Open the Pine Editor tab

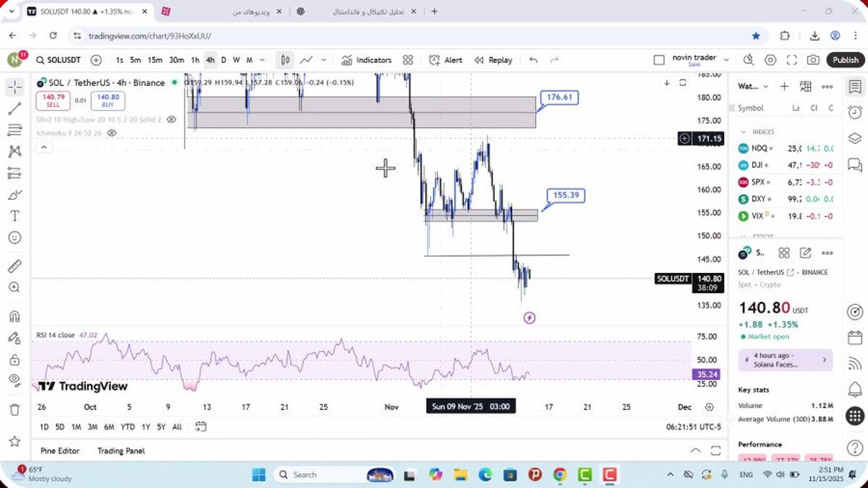coord(60,450)
